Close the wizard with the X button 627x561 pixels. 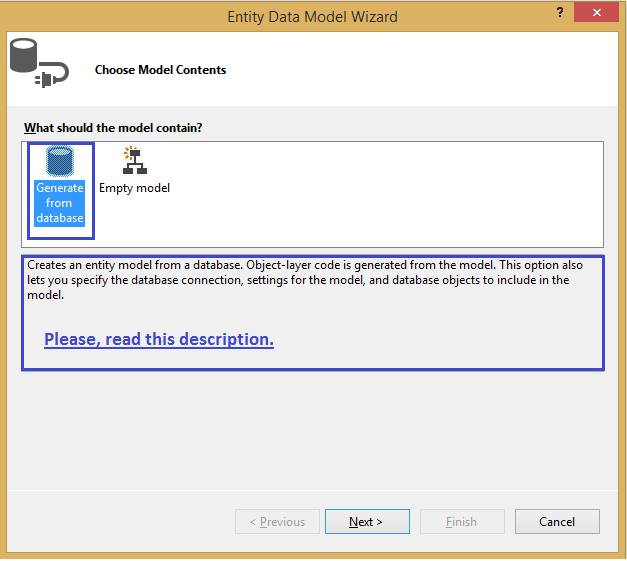[x=596, y=12]
